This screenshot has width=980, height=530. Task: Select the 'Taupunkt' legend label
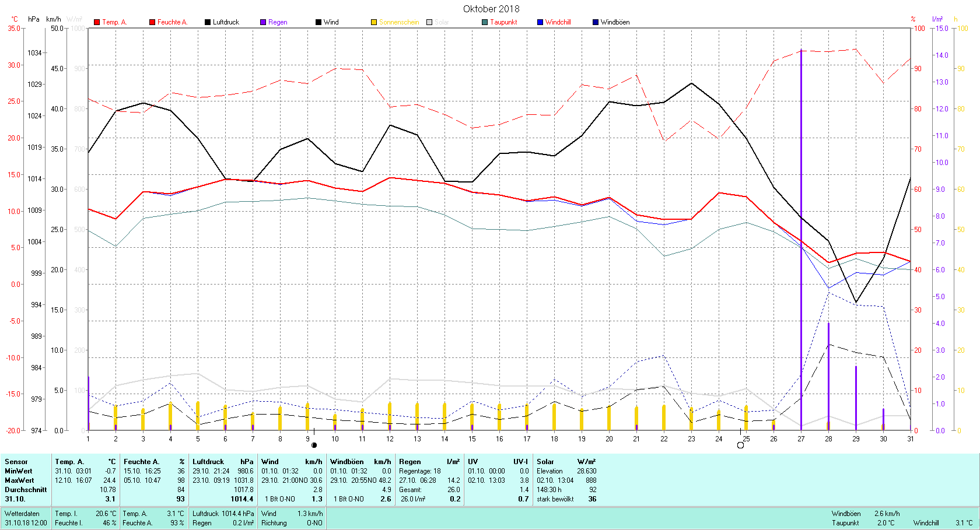point(503,22)
